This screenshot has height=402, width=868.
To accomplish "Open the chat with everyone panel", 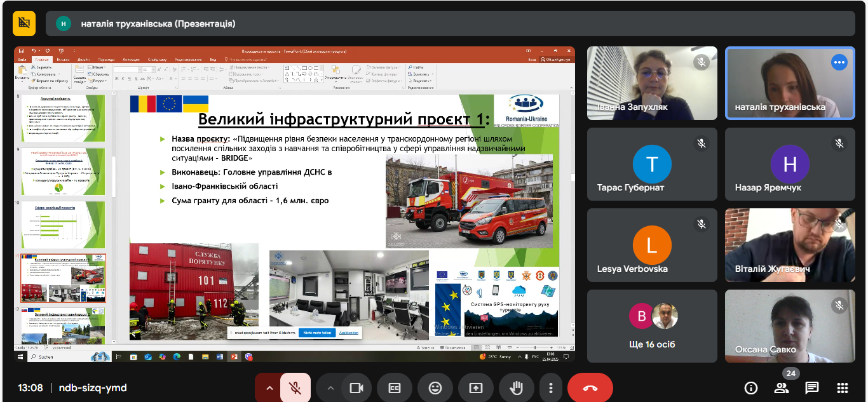I will (812, 388).
